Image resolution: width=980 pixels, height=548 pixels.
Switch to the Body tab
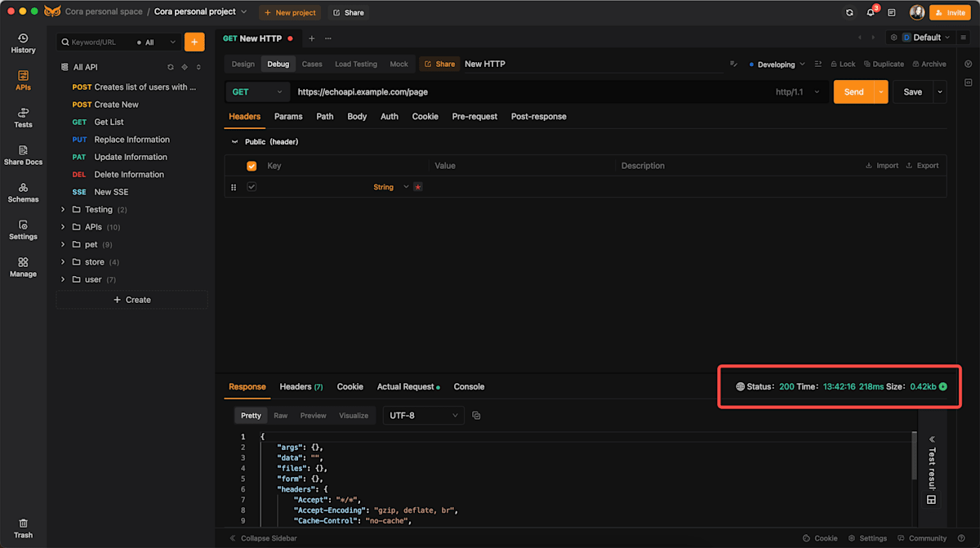click(357, 117)
